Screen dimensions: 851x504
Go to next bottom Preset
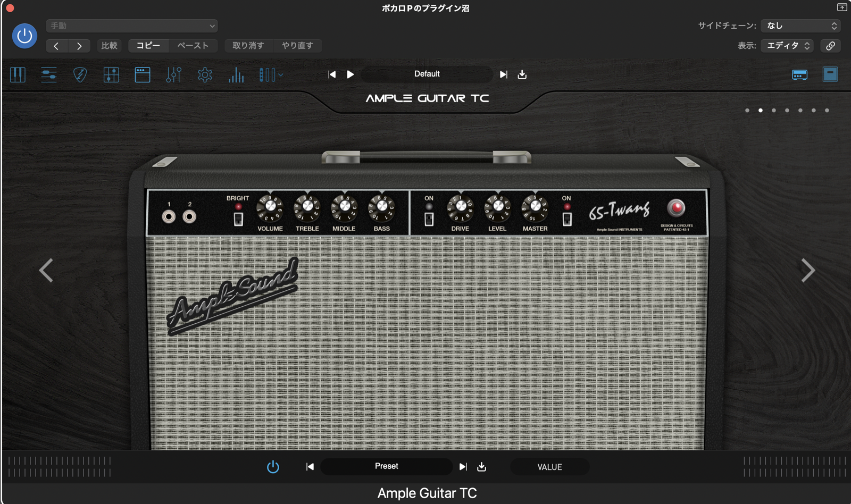point(463,467)
